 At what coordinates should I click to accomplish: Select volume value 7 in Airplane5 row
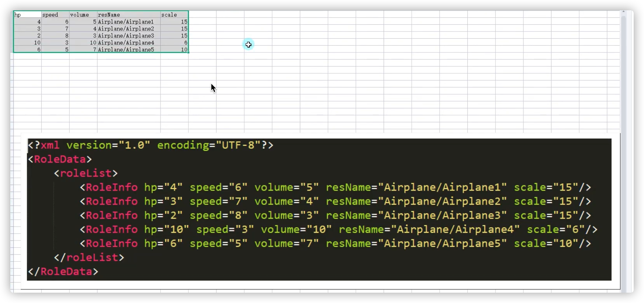pos(83,50)
